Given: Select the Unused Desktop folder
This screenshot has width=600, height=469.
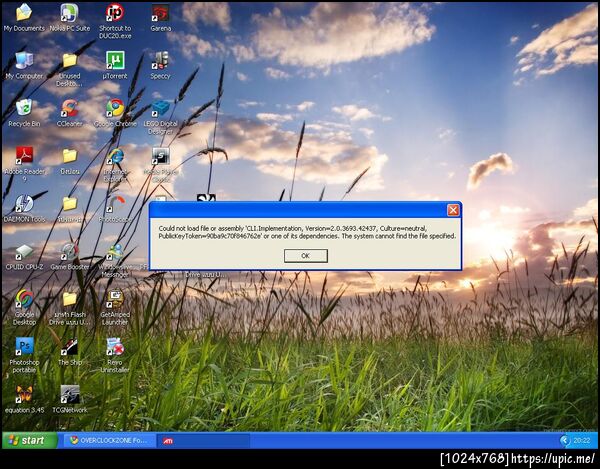Looking at the screenshot, I should coord(70,69).
